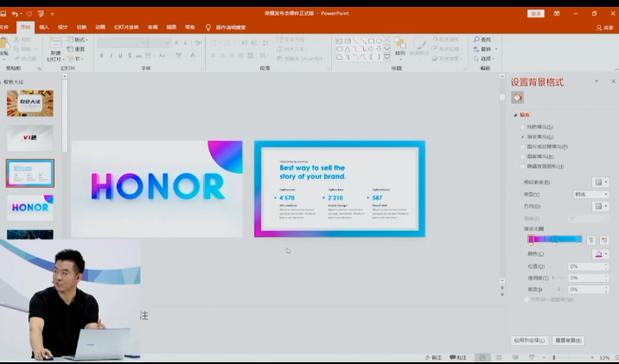
Task: Open the File (文件) tab
Action: coord(4,28)
